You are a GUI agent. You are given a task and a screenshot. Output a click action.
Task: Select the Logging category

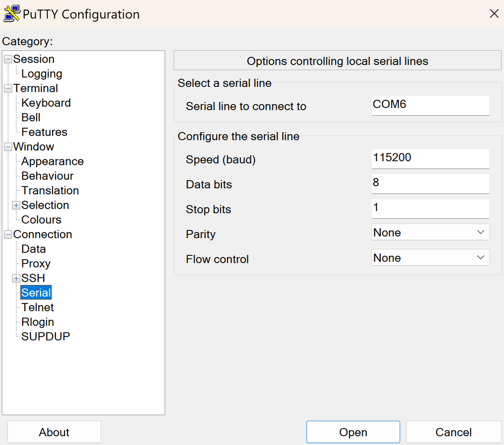click(x=42, y=74)
